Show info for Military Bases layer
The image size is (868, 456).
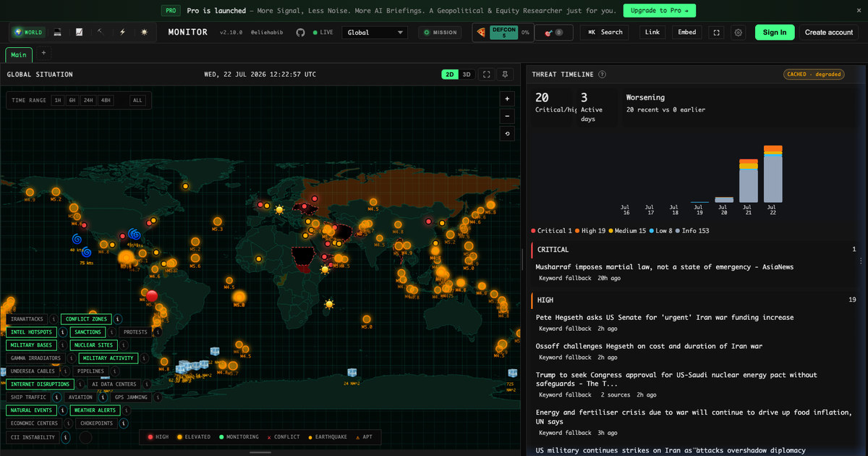[63, 345]
